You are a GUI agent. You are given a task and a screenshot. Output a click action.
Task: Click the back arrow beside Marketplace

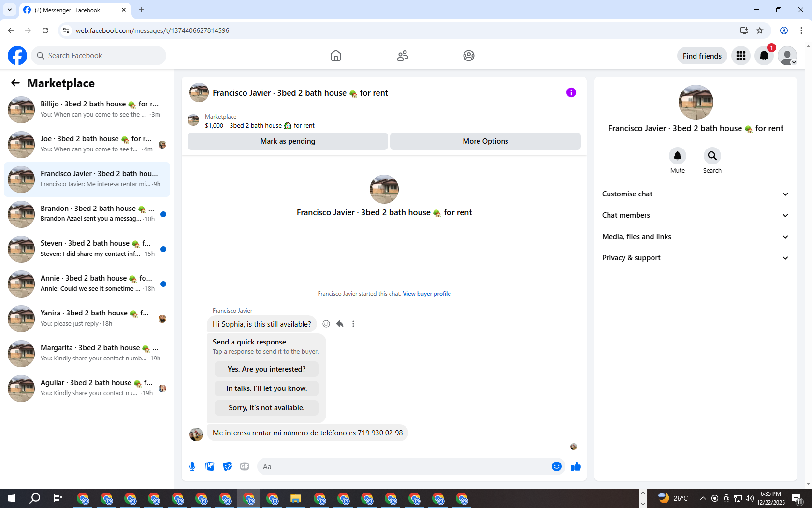pyautogui.click(x=15, y=83)
